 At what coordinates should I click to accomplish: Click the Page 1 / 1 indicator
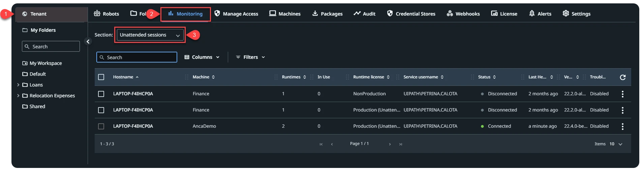(x=359, y=144)
